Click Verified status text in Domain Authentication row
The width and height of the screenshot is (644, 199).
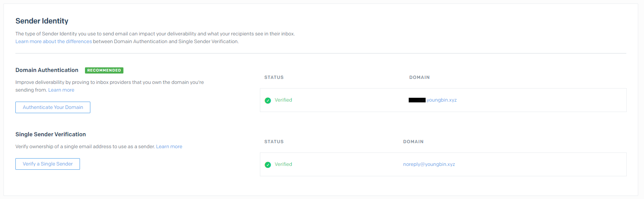coord(283,100)
